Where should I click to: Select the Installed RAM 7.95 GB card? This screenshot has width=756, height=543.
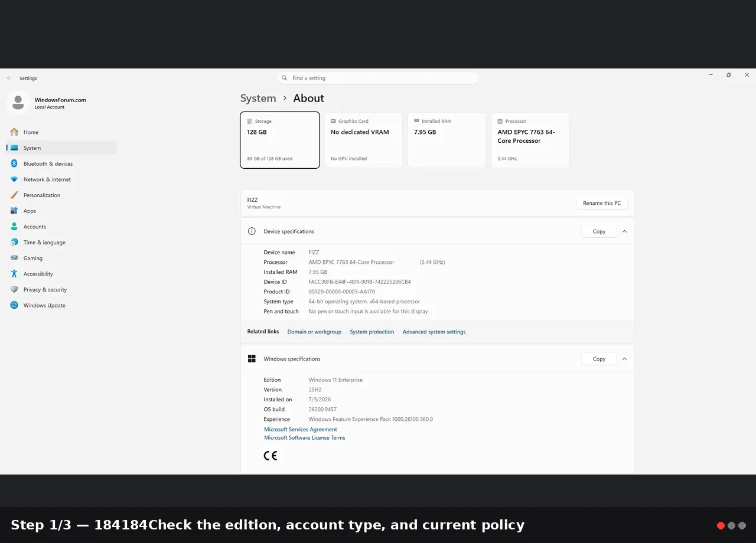click(x=447, y=140)
